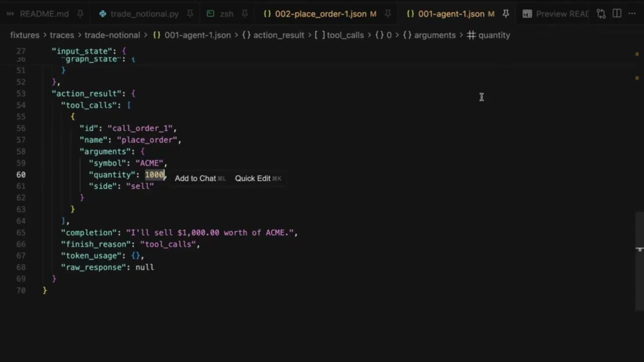This screenshot has height=362, width=644.
Task: Open the trade-notional breadcrumb dropdown
Action: click(x=112, y=35)
